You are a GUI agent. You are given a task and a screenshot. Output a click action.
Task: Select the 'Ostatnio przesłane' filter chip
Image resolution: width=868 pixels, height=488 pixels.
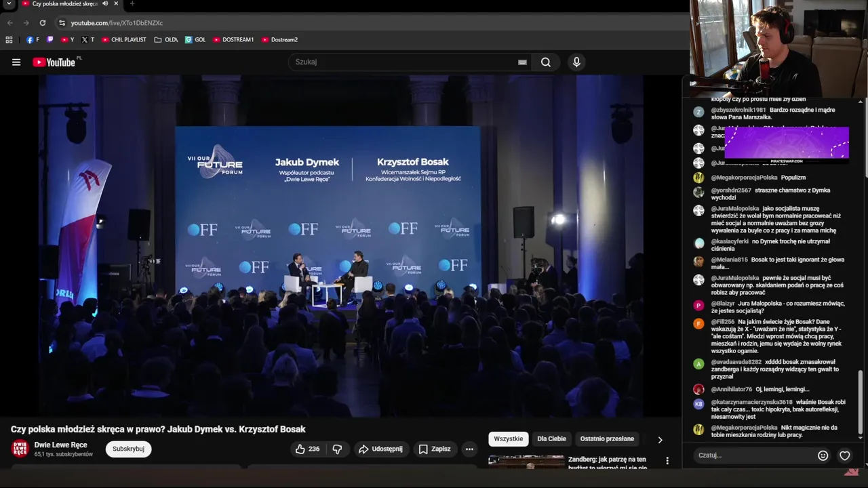tap(607, 439)
